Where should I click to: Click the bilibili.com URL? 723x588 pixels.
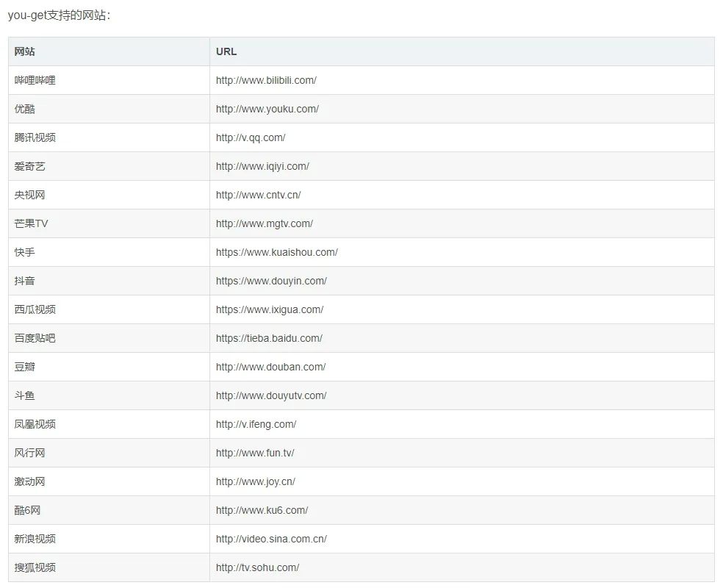coord(266,80)
